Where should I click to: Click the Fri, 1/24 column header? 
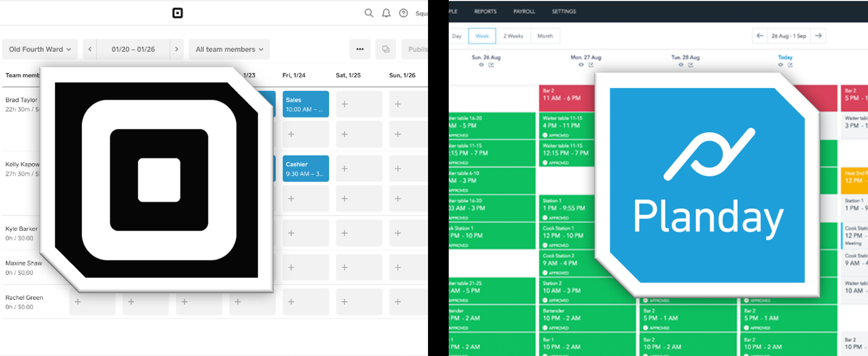(x=294, y=75)
